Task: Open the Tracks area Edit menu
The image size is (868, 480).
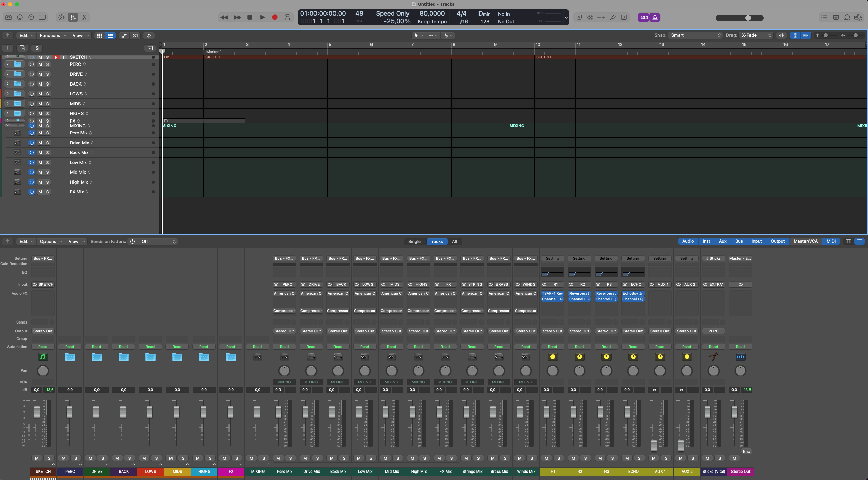Action: coord(26,35)
